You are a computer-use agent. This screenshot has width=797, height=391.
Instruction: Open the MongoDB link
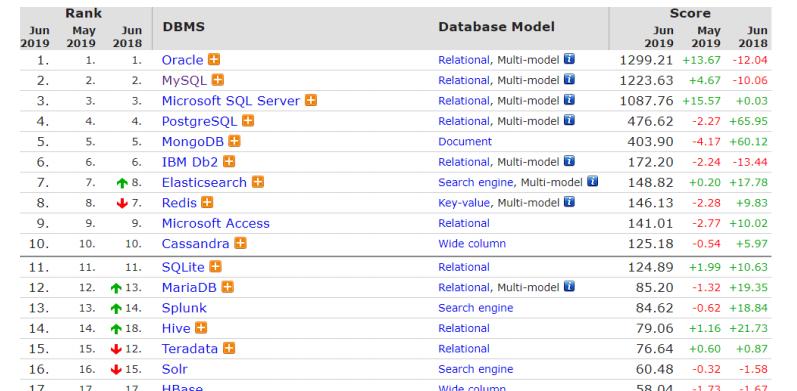(x=193, y=142)
